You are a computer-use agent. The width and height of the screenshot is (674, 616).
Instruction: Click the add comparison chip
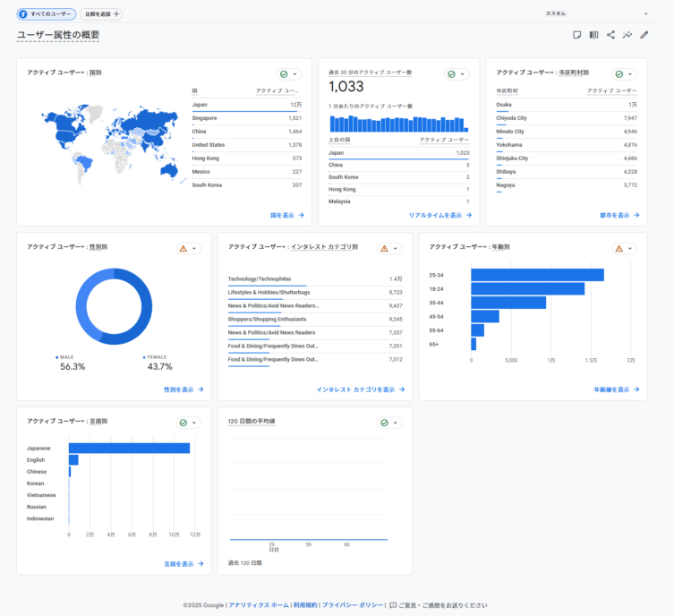(101, 14)
